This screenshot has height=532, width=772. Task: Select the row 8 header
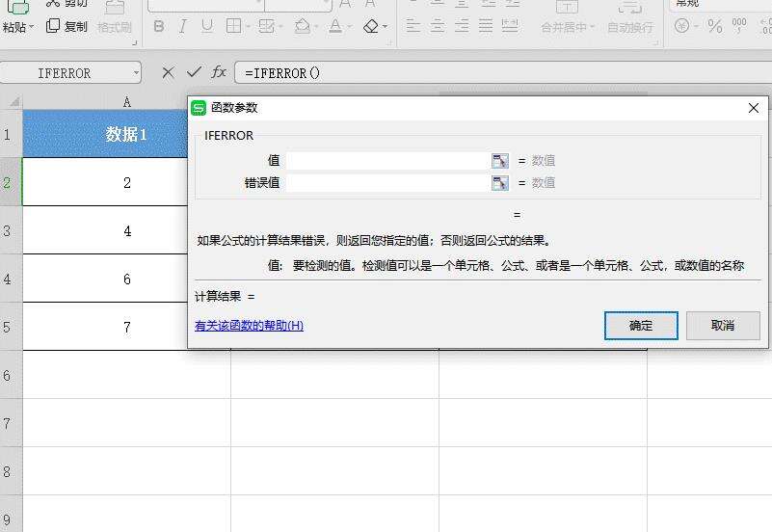[x=11, y=471]
